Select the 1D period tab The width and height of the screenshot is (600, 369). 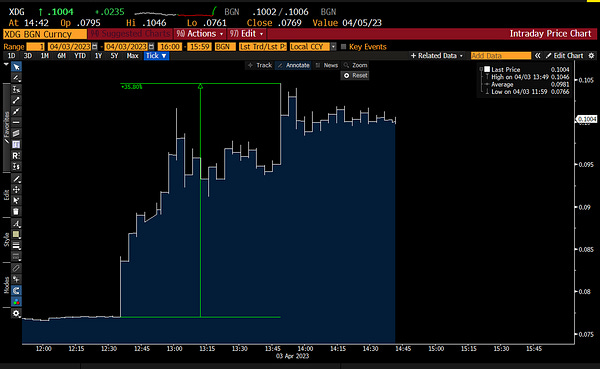pyautogui.click(x=11, y=56)
